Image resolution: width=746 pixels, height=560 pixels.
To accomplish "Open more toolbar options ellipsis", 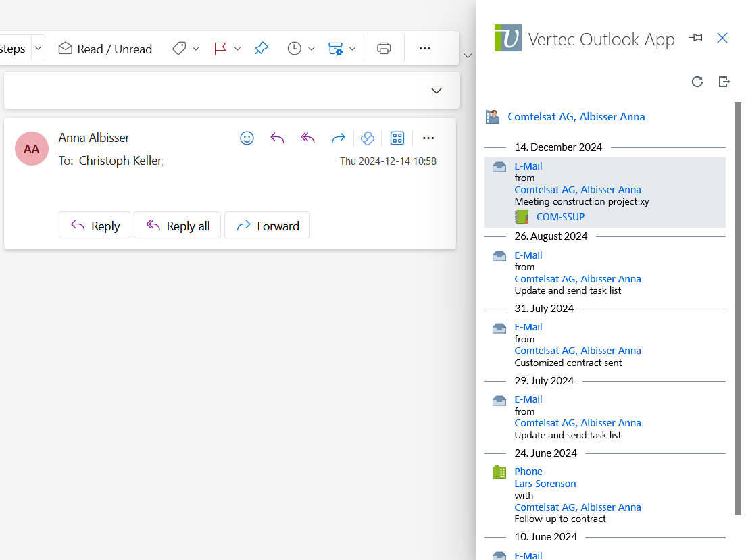I will [424, 49].
